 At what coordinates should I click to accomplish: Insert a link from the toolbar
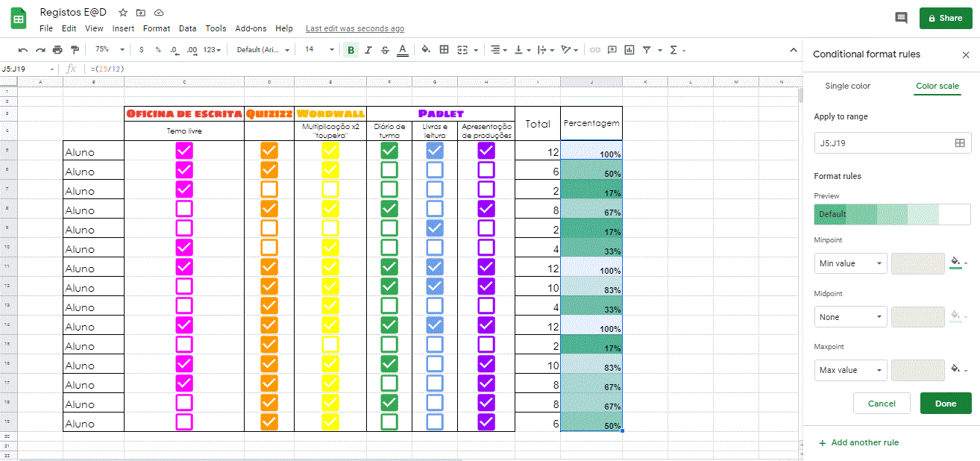pos(595,50)
